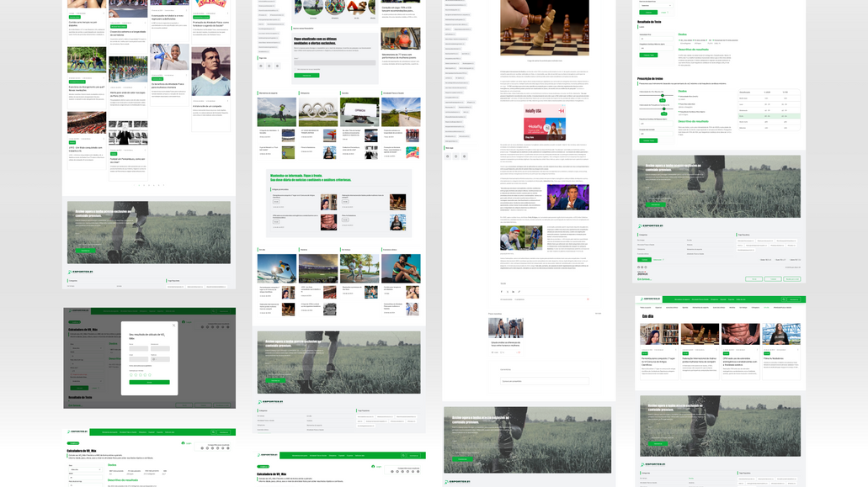Click the Facebook share icon below the article
868x487 pixels.
tap(501, 292)
